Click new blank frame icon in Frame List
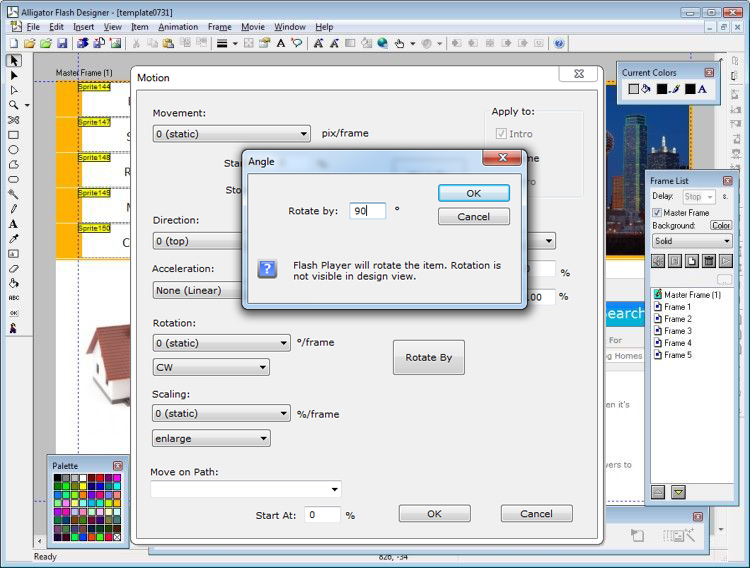 [x=692, y=261]
